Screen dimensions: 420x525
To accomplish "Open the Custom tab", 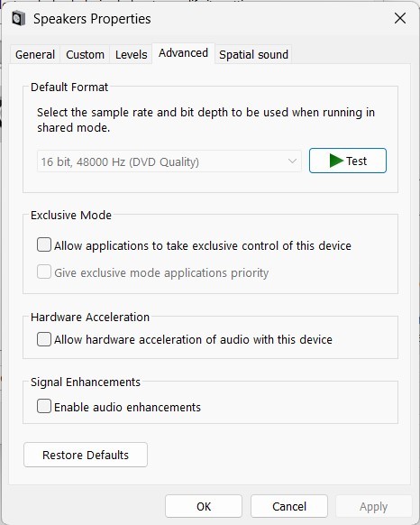I will 85,54.
